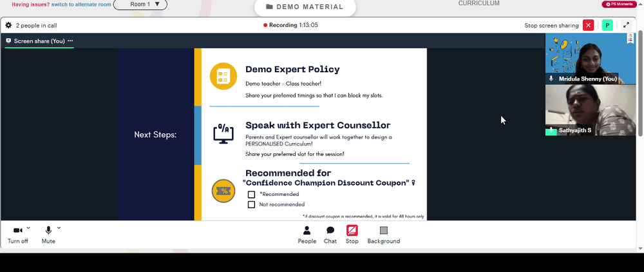Expand call to fullscreen view
The width and height of the screenshot is (644, 272).
click(x=626, y=26)
